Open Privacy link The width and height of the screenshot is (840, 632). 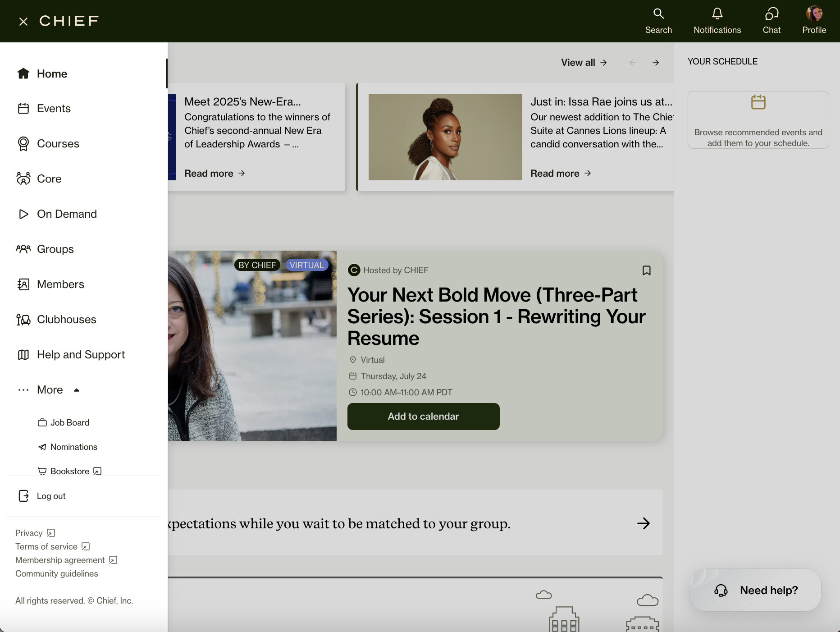pyautogui.click(x=35, y=533)
